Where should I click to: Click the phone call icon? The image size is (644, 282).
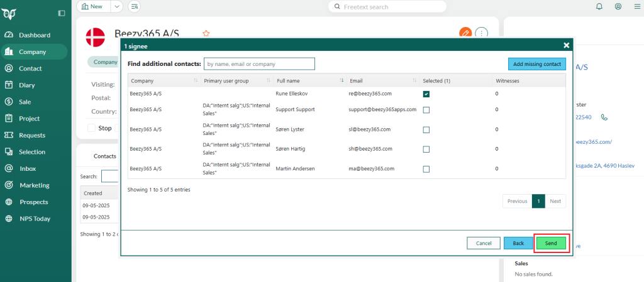pyautogui.click(x=604, y=117)
